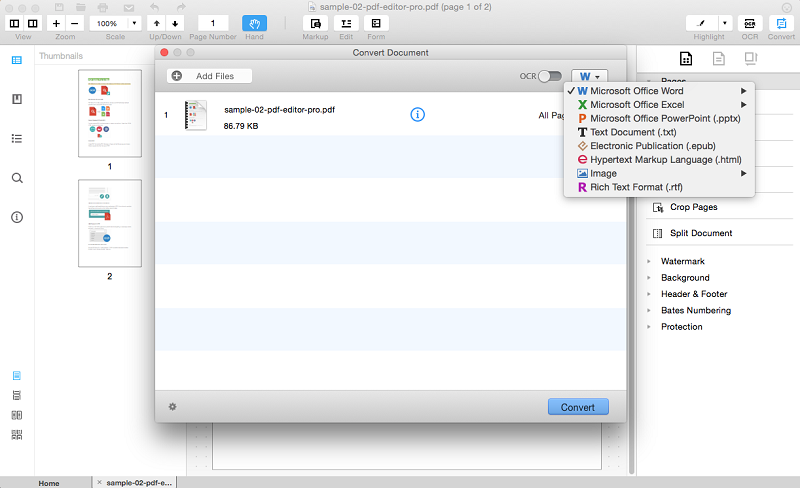Image resolution: width=800 pixels, height=488 pixels.
Task: Open the scale percentage dropdown arrow
Action: [x=134, y=23]
